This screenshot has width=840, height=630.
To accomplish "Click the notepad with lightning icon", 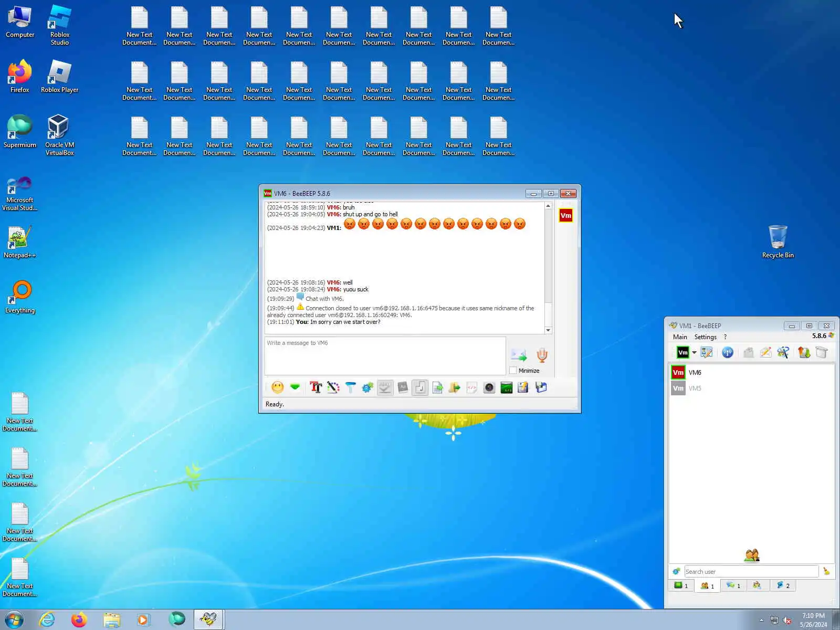I will coord(523,387).
